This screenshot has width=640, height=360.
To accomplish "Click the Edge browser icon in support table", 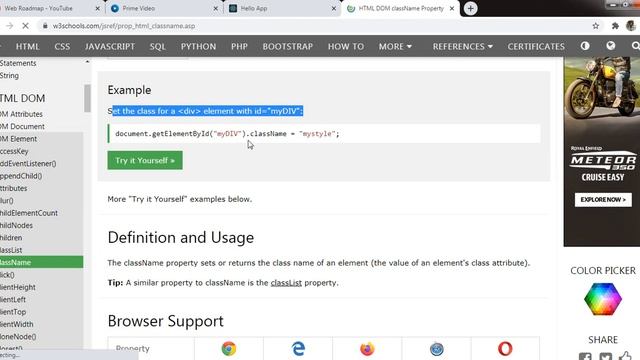I will (x=298, y=349).
